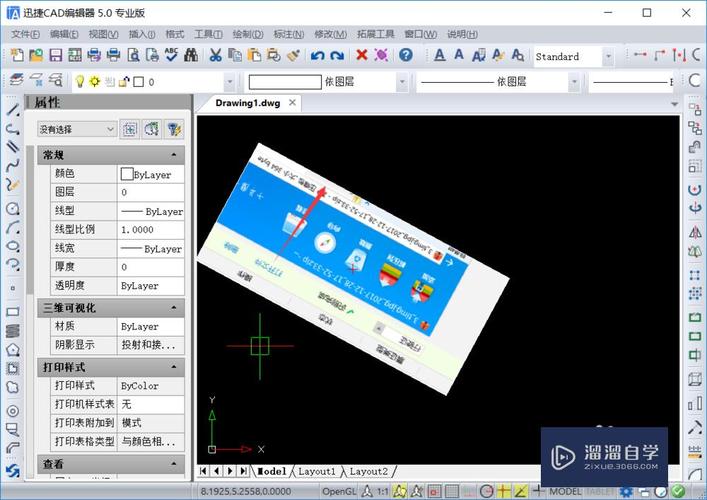Open the 没有选择 selection dropdown
The height and width of the screenshot is (500, 707).
point(77,129)
